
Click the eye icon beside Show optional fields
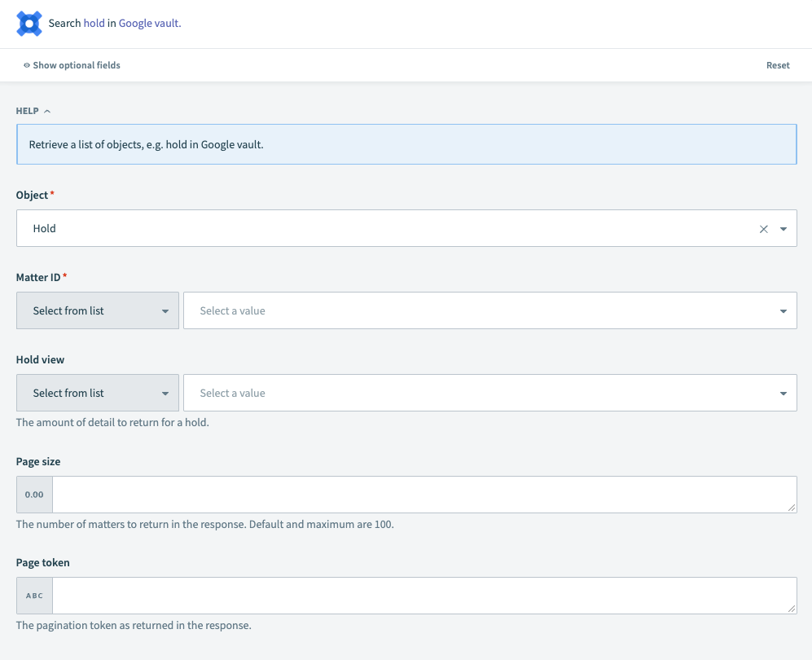[27, 64]
